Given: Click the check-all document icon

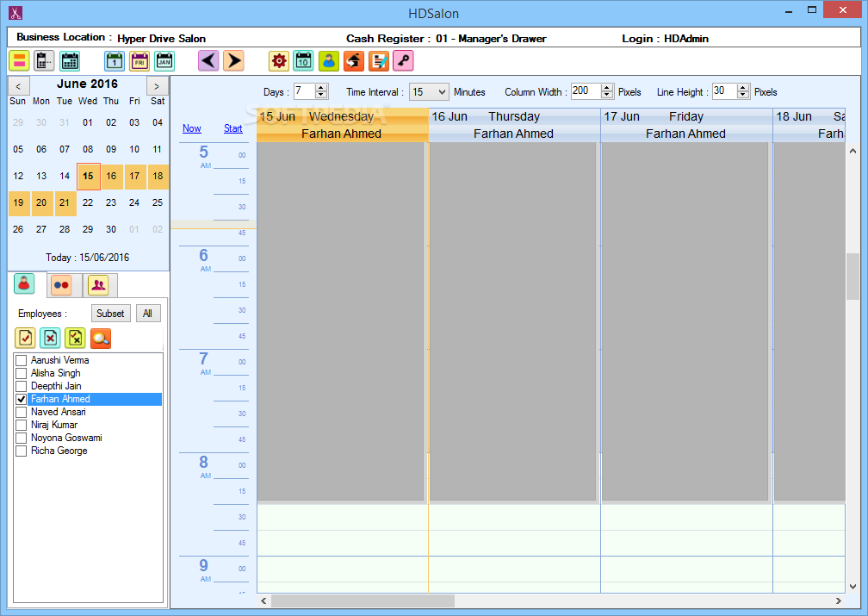Looking at the screenshot, I should [26, 338].
